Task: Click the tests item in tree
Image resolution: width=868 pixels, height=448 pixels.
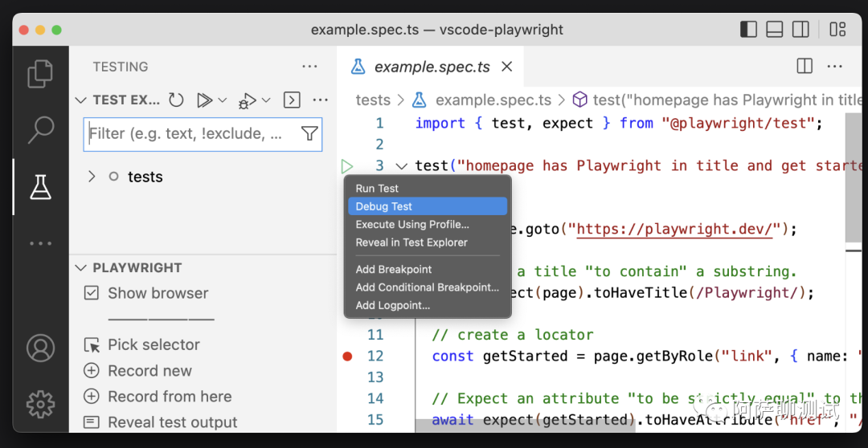Action: [x=145, y=177]
